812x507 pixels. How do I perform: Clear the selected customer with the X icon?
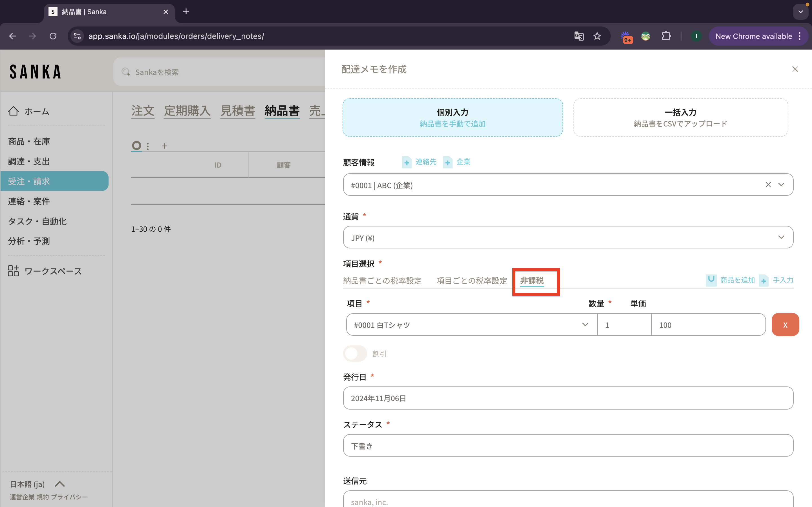pos(768,185)
